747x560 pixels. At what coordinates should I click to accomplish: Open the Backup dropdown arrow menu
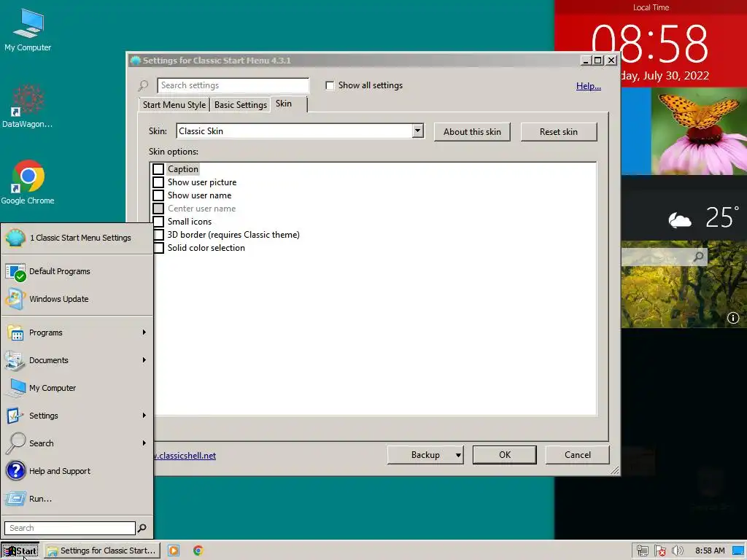(458, 455)
